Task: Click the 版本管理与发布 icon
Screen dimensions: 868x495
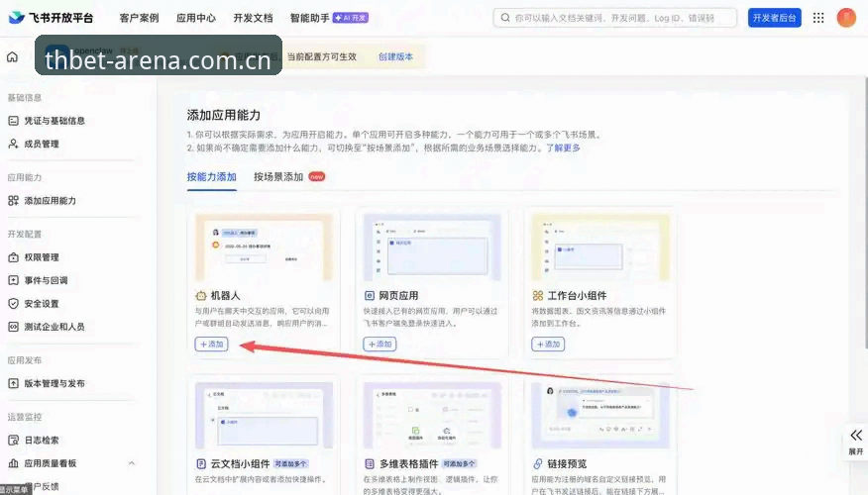Action: point(13,383)
